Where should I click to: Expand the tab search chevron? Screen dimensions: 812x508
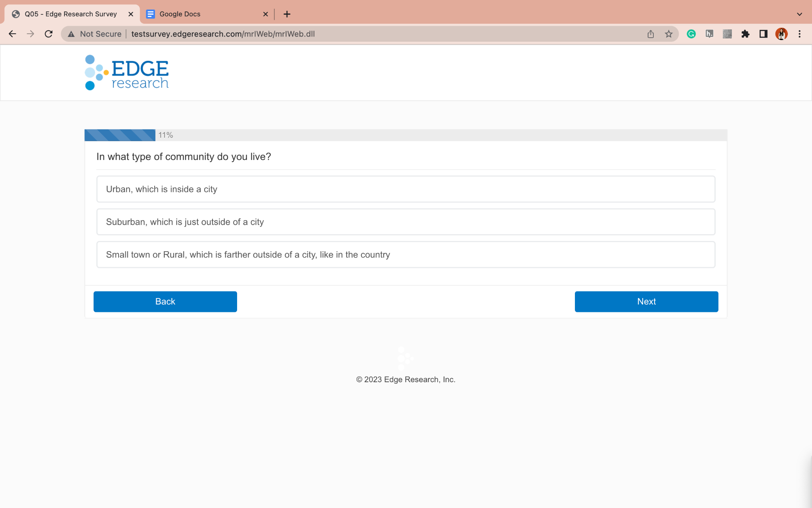[x=799, y=14]
